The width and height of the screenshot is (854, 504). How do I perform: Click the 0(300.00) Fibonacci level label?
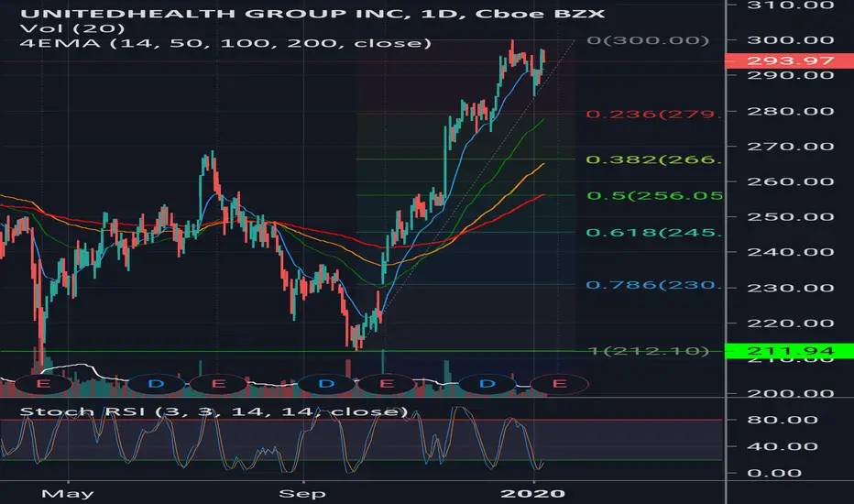click(648, 40)
